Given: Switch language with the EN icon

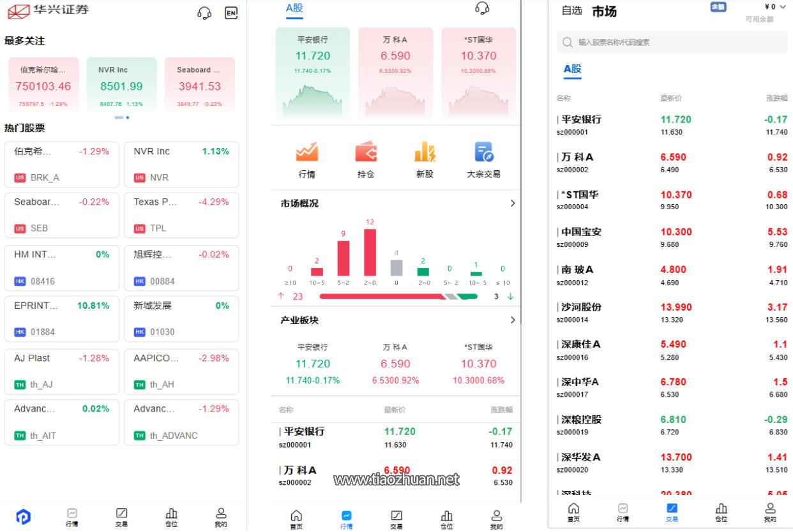Looking at the screenshot, I should [x=231, y=13].
